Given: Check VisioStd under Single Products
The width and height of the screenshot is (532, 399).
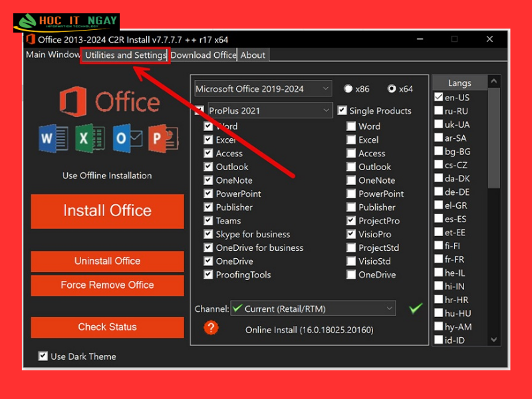Looking at the screenshot, I should (x=351, y=261).
